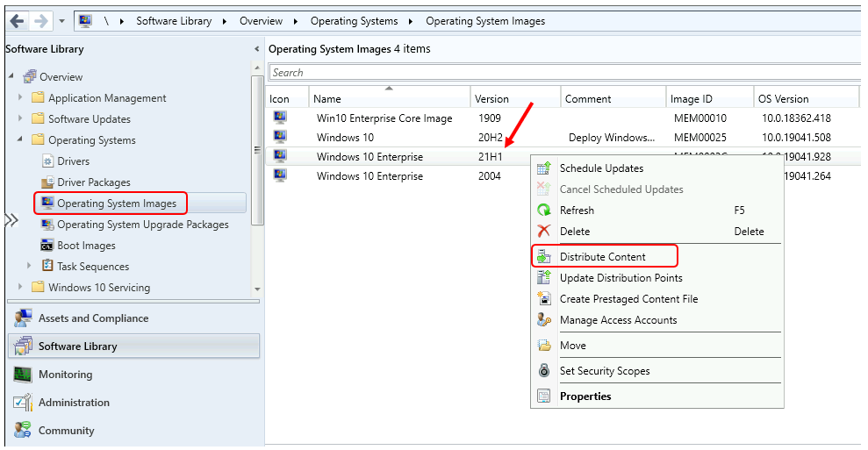Select Overview in breadcrumb path
868x450 pixels.
pos(261,21)
